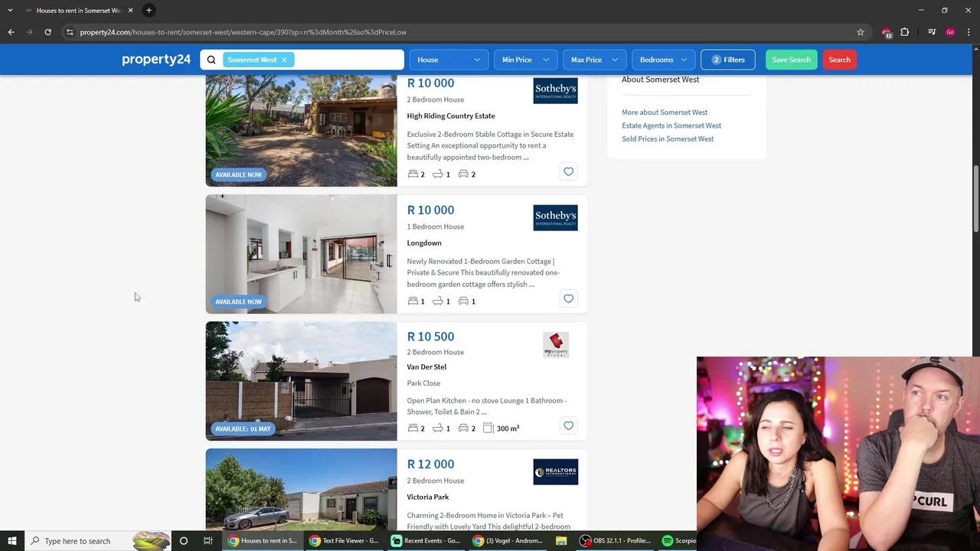Open the Bedrooms dropdown
This screenshot has height=551, width=980.
[663, 60]
